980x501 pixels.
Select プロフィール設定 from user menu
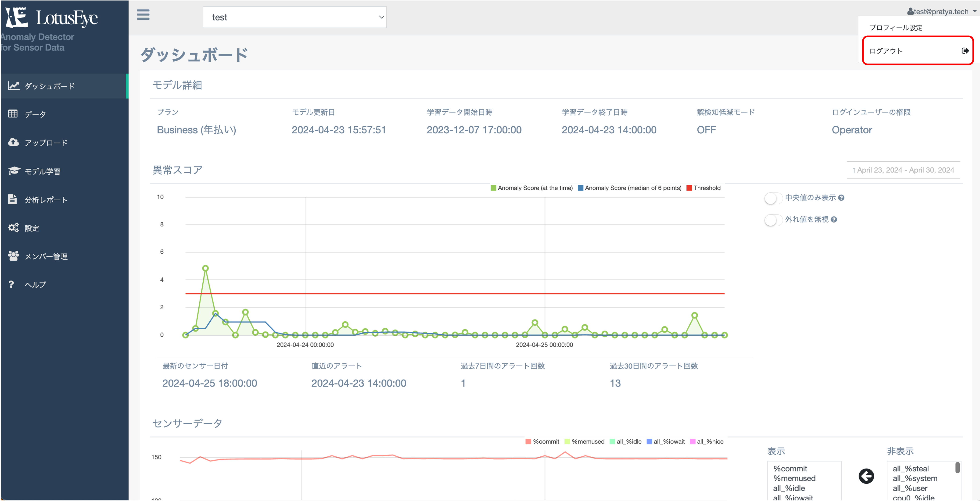[896, 28]
